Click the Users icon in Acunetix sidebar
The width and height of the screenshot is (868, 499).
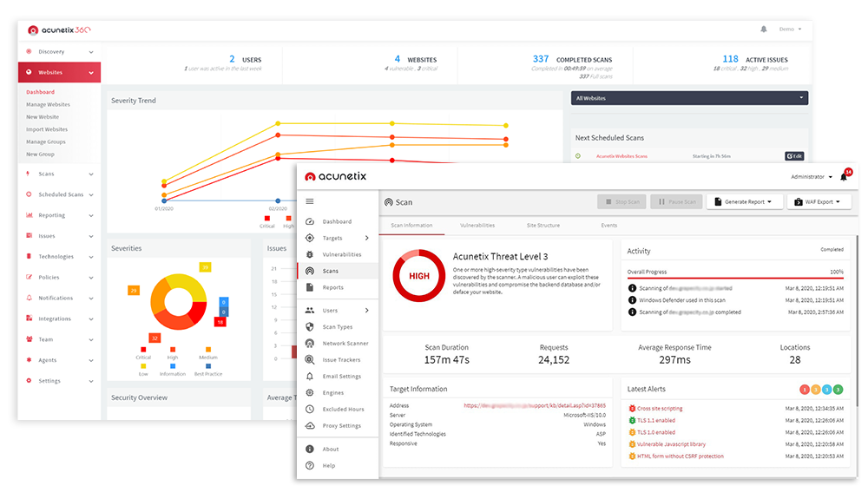pos(310,311)
